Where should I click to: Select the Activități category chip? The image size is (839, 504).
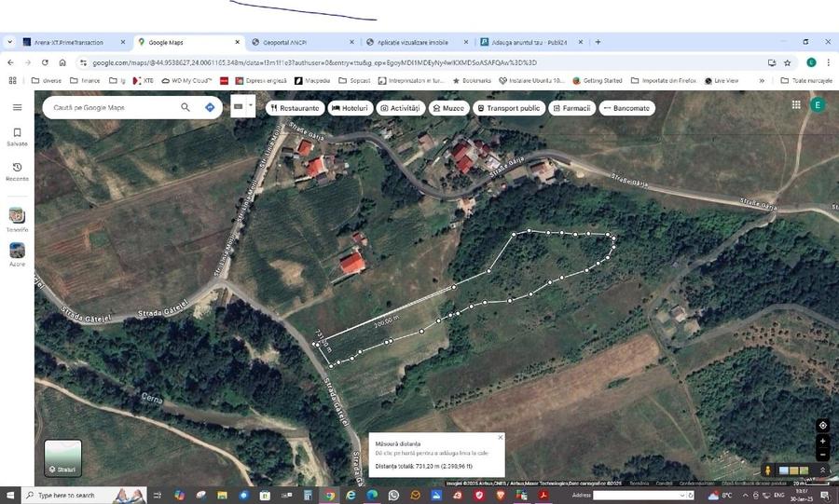pyautogui.click(x=400, y=108)
